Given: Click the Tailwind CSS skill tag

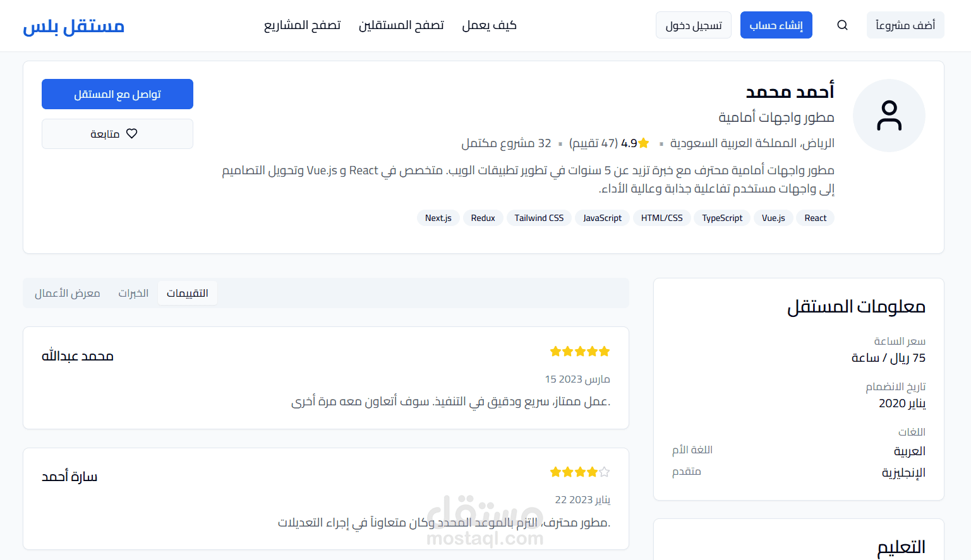Looking at the screenshot, I should click(539, 218).
